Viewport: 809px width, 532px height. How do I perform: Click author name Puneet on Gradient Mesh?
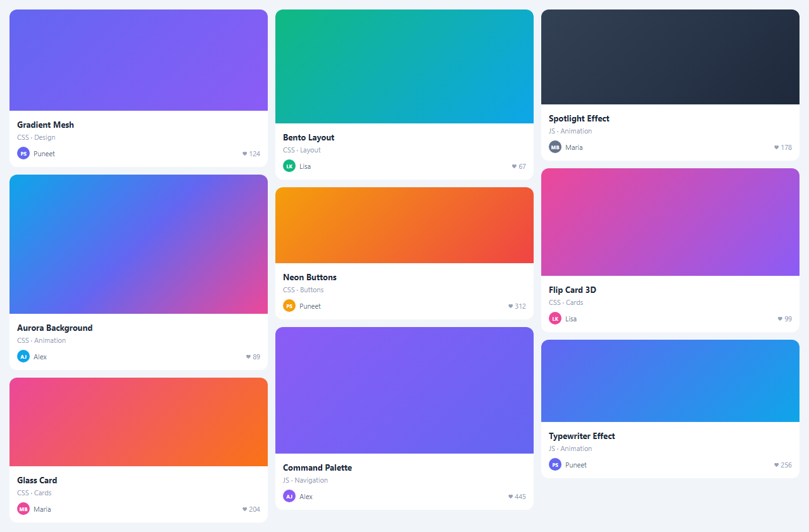pyautogui.click(x=44, y=154)
